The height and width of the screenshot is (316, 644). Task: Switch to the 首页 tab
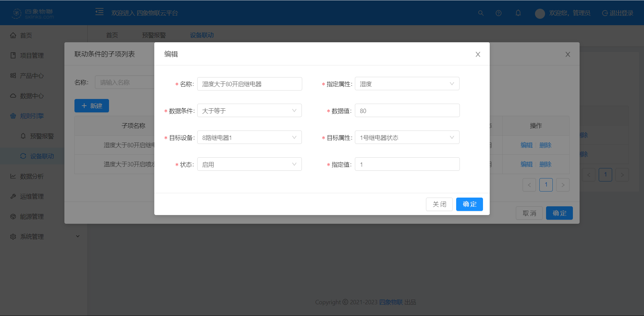[x=112, y=35]
